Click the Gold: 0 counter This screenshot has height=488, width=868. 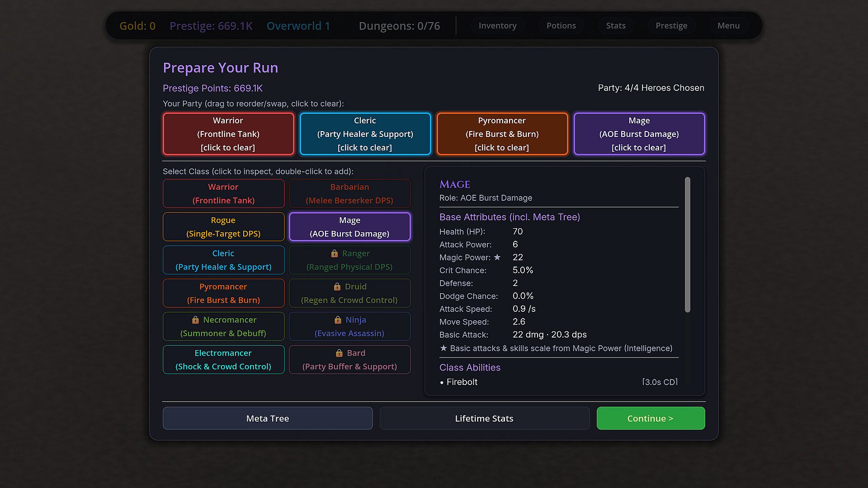[137, 26]
